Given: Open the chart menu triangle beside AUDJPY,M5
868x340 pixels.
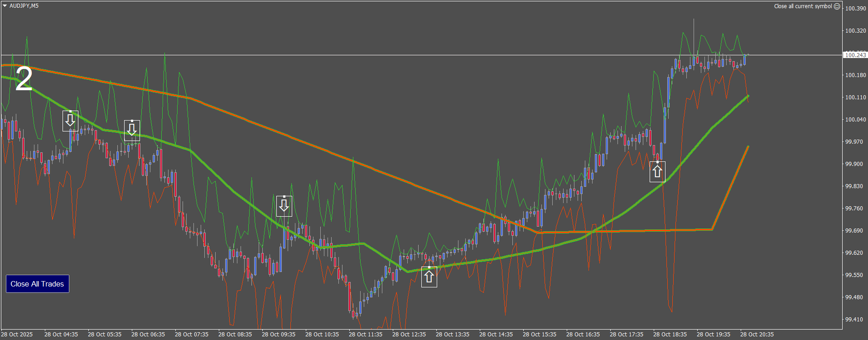Looking at the screenshot, I should pos(5,6).
